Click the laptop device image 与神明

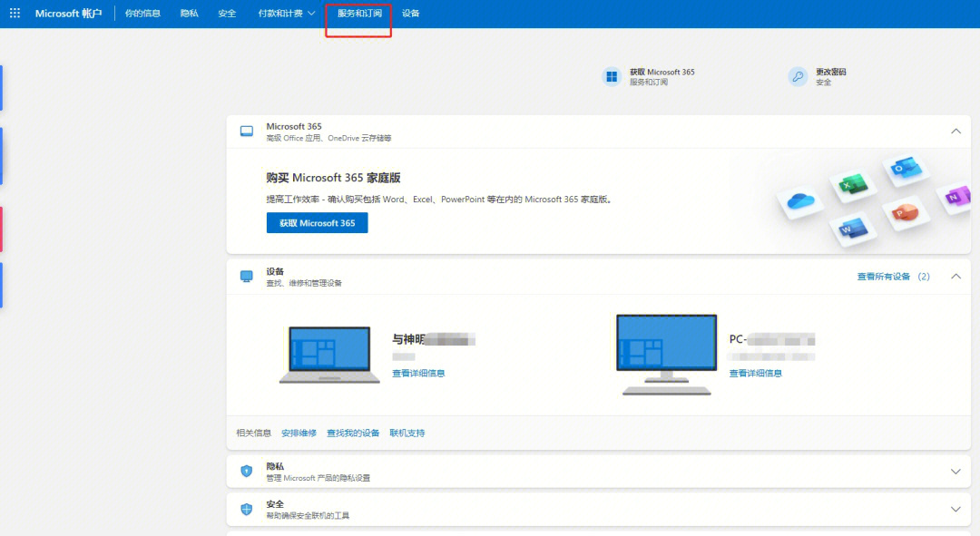tap(329, 355)
